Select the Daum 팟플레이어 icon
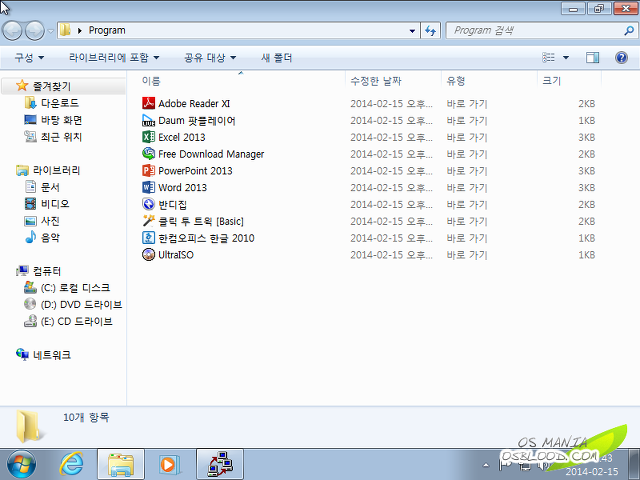 [148, 120]
